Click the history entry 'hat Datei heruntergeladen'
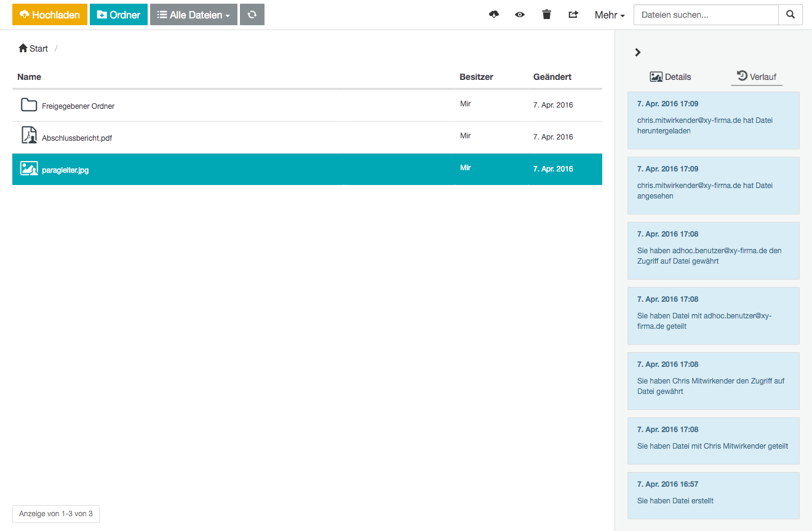 [714, 120]
